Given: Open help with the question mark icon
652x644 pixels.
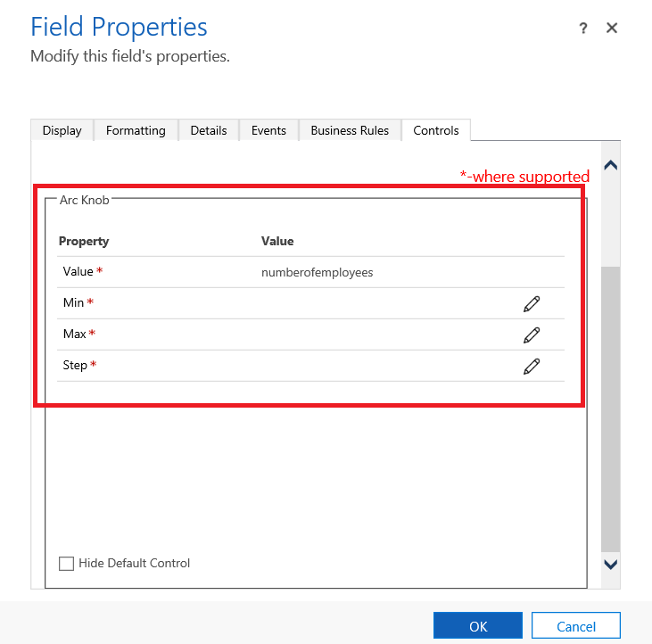Looking at the screenshot, I should tap(583, 29).
